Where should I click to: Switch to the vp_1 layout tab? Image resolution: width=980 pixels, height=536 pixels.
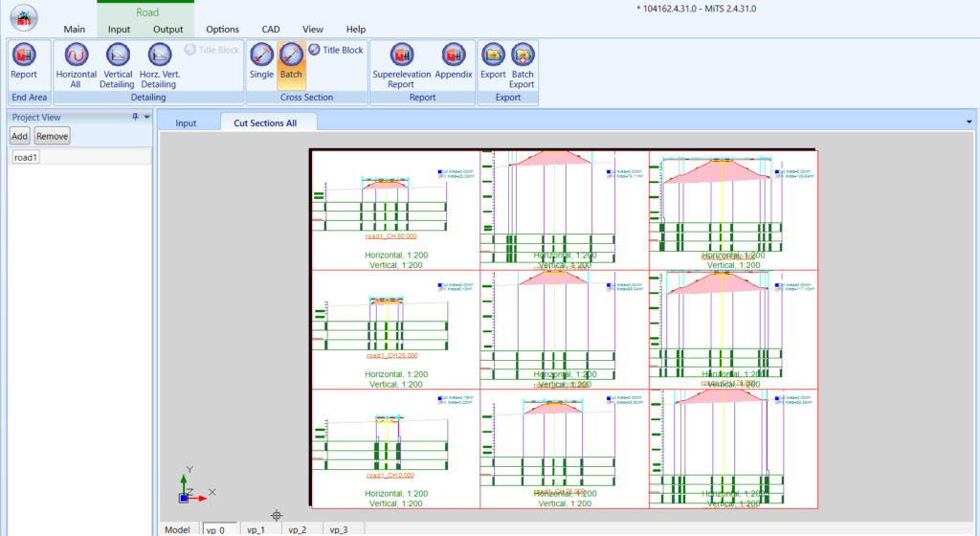click(256, 529)
